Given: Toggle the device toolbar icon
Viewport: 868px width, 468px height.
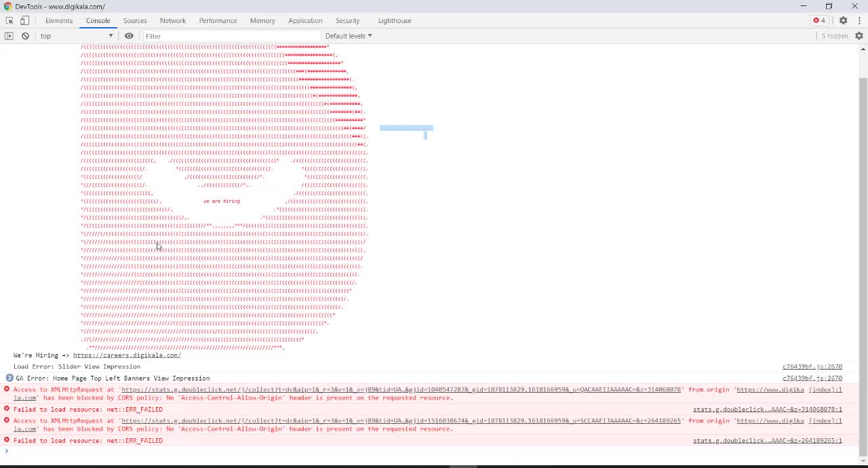Looking at the screenshot, I should point(24,20).
